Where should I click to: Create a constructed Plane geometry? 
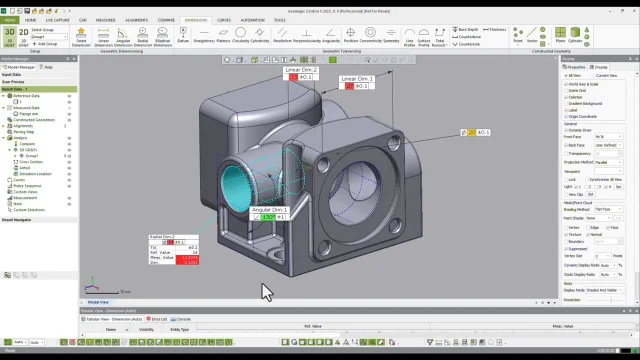click(560, 35)
